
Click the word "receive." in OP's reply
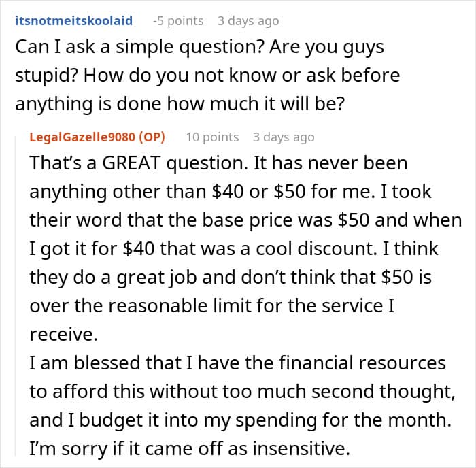[x=64, y=335]
